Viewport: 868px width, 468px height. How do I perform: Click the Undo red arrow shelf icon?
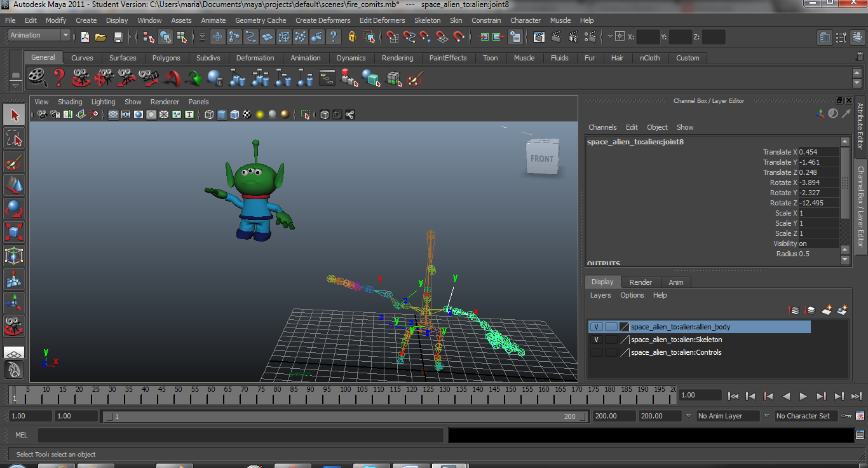172,78
